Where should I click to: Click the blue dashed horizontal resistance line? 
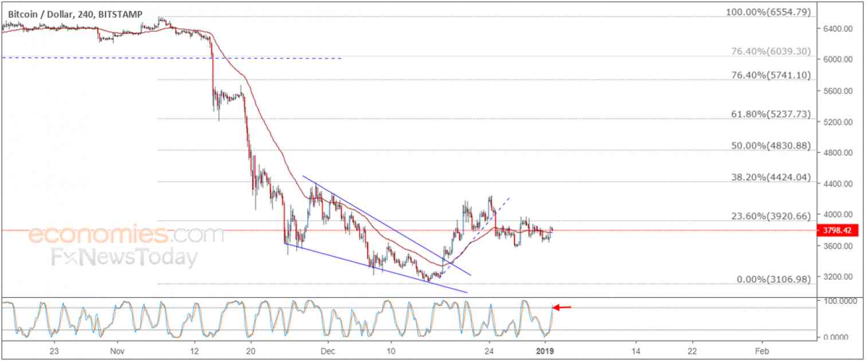[x=172, y=57]
